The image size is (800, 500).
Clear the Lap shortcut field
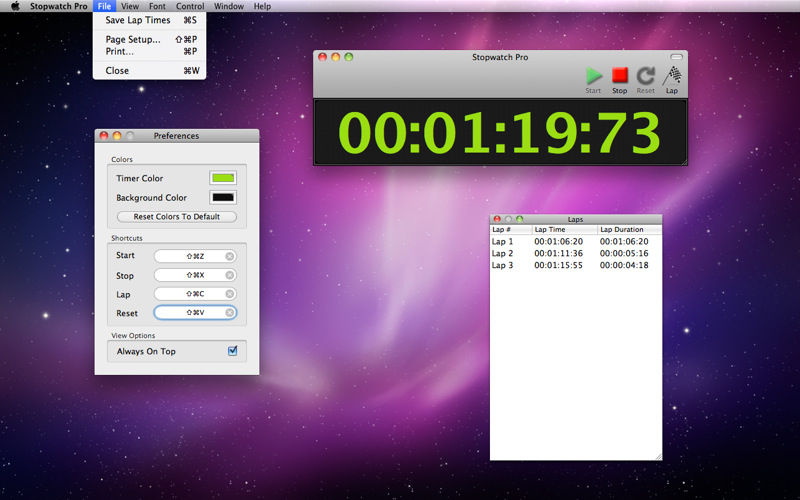click(230, 294)
